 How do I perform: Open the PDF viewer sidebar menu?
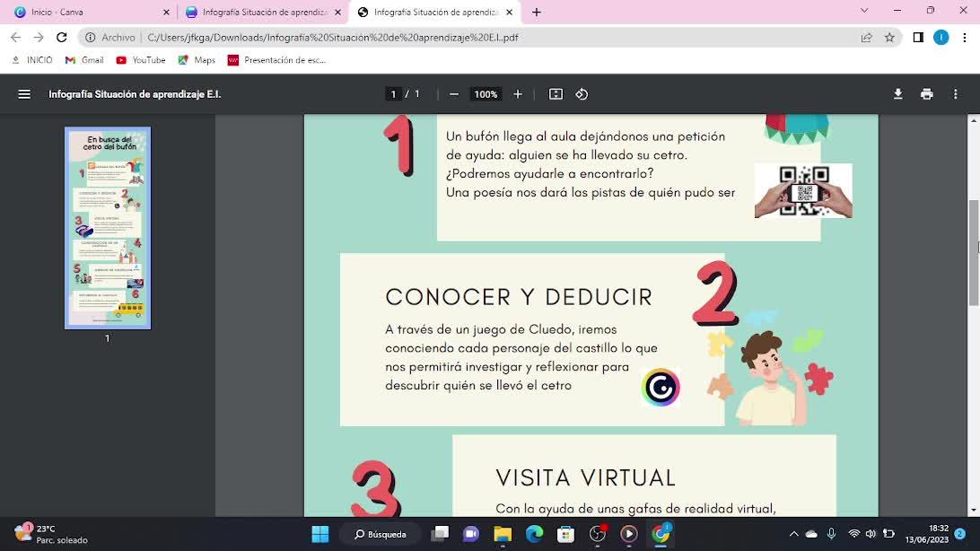pos(24,94)
